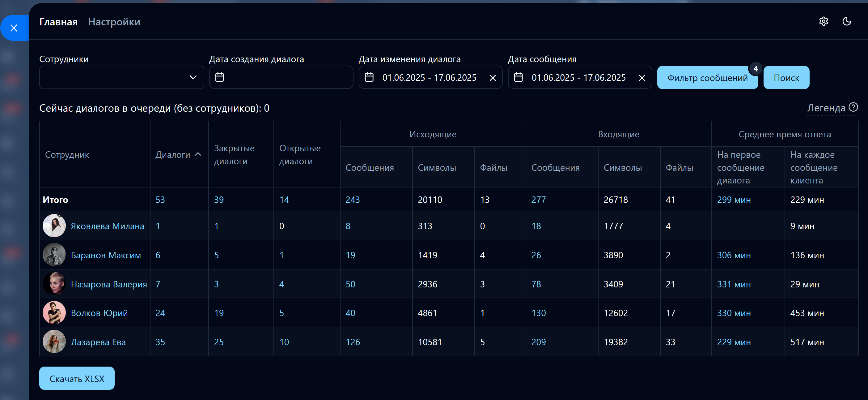Open Баранов Максим's 306 мин first response link
Image resolution: width=868 pixels, height=400 pixels.
coord(734,255)
